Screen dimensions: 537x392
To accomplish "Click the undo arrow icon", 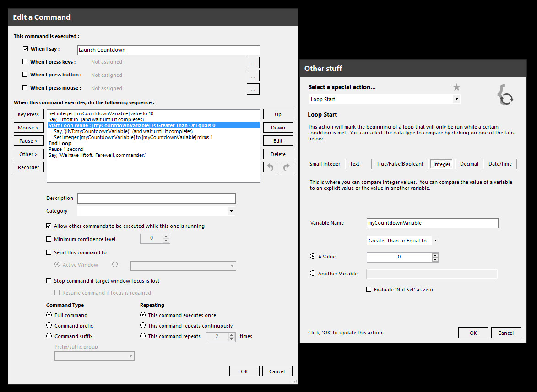I will (x=270, y=167).
